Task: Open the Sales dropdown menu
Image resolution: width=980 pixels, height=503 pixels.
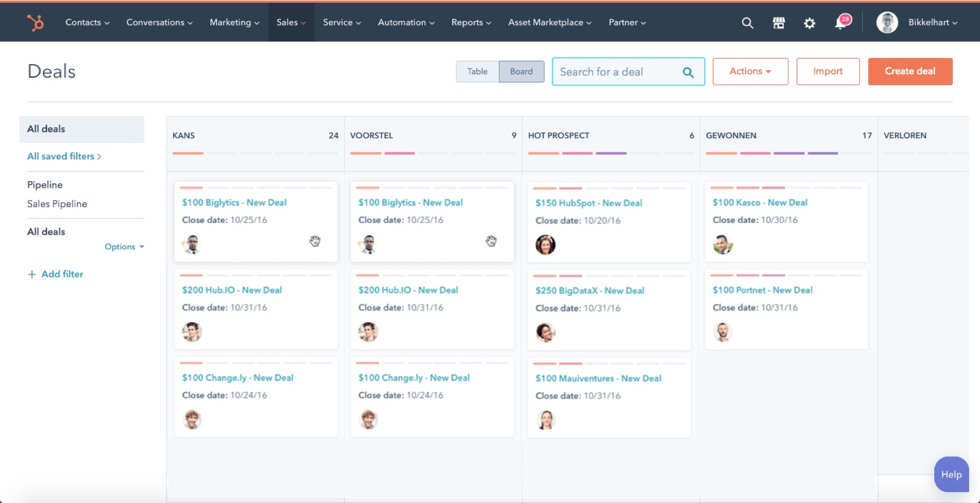Action: tap(291, 22)
